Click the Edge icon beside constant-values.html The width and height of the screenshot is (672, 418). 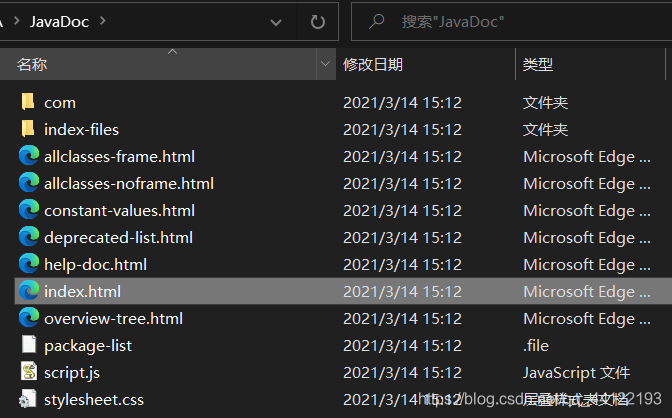point(29,210)
